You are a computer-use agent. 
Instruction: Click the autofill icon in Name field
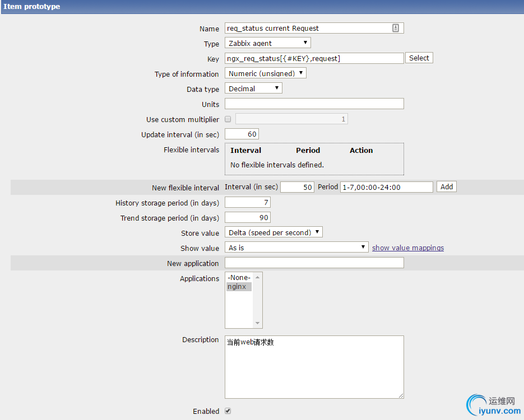(395, 28)
